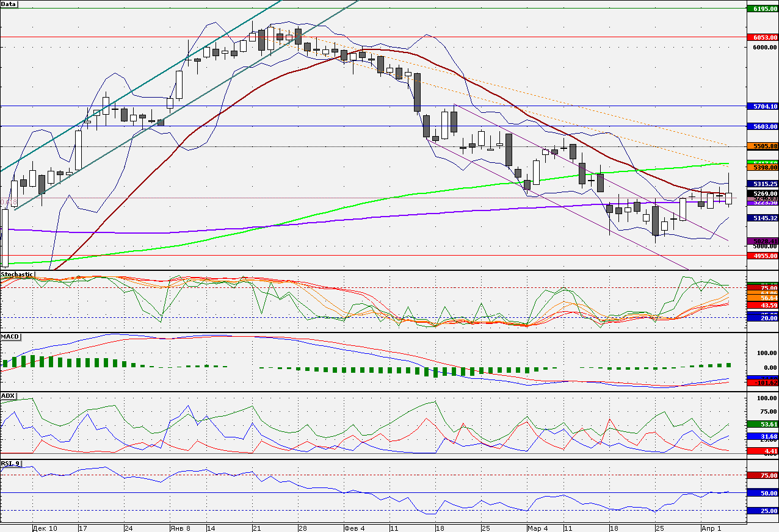Select the dark blue 5315.25 price label
This screenshot has width=779, height=532.
[x=762, y=184]
